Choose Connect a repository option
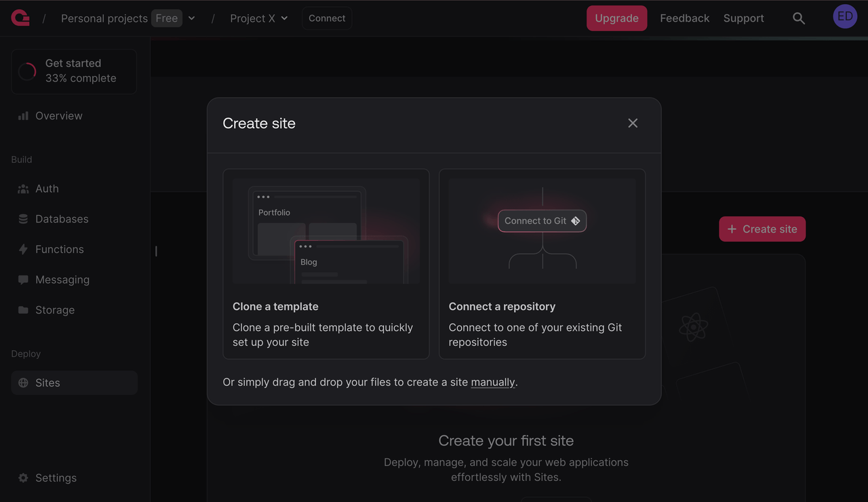This screenshot has width=868, height=502. [x=542, y=264]
